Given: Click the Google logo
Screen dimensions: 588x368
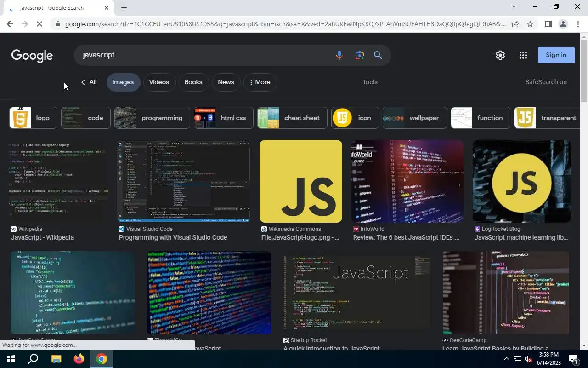Looking at the screenshot, I should point(32,56).
